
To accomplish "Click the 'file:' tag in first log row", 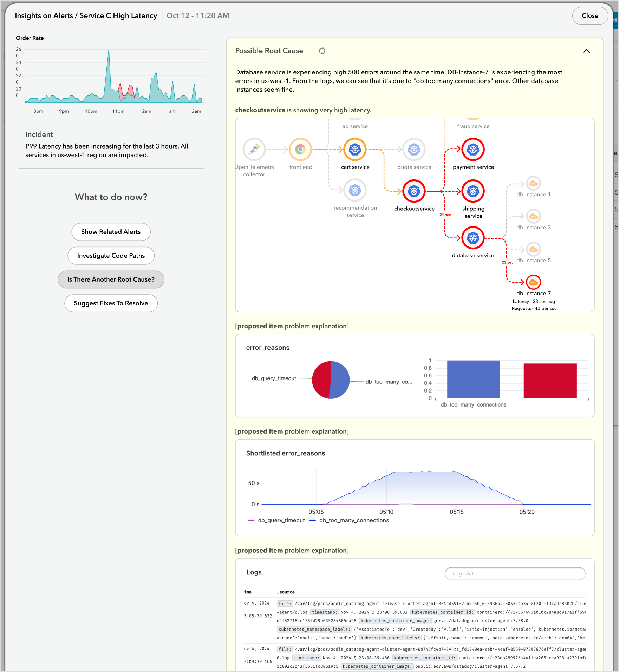I will pyautogui.click(x=285, y=604).
